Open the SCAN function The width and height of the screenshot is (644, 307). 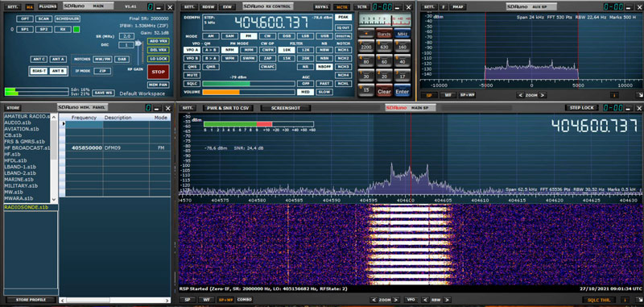[43, 19]
